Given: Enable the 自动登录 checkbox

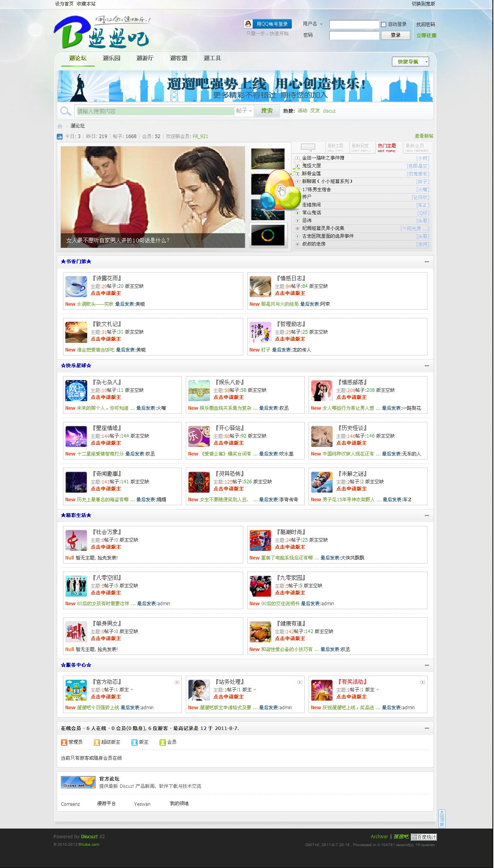Looking at the screenshot, I should 383,24.
